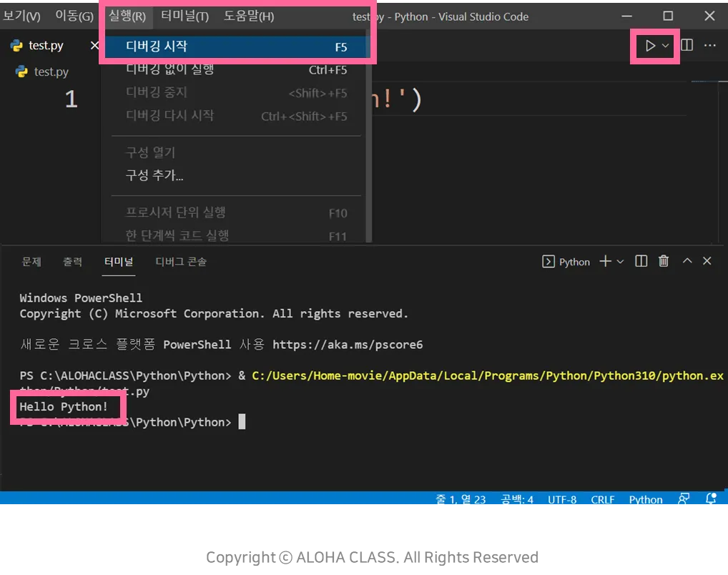The height and width of the screenshot is (575, 728).
Task: Click Copyright Microsoft Corporation terminal line
Action: pos(214,313)
